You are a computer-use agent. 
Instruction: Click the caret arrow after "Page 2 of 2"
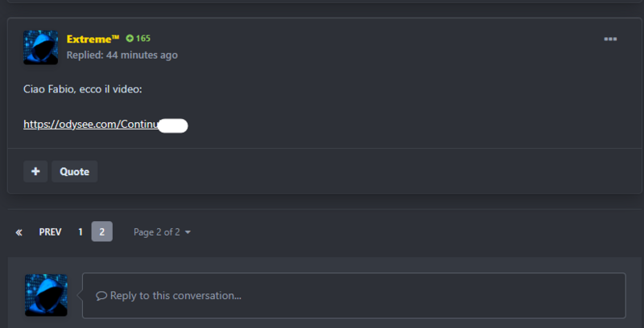(188, 233)
